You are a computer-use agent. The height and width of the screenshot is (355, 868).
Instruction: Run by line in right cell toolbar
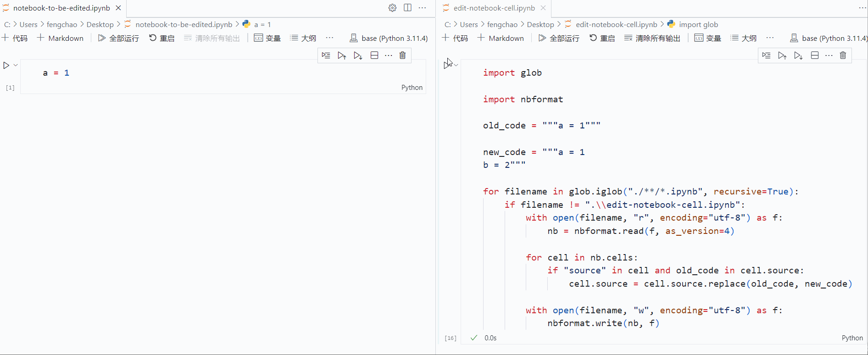pyautogui.click(x=766, y=55)
